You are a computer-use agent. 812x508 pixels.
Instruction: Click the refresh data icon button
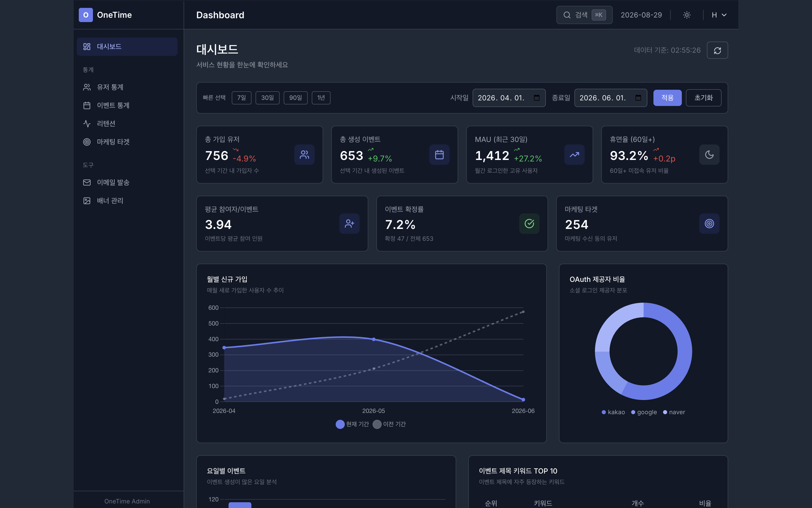pyautogui.click(x=717, y=50)
